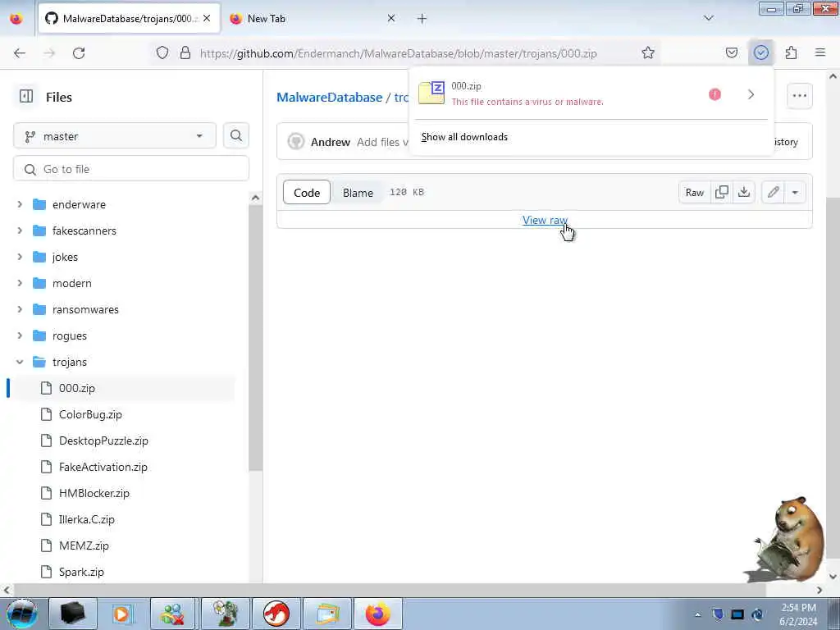Image resolution: width=840 pixels, height=630 pixels.
Task: Open the master branch dropdown
Action: (x=115, y=136)
